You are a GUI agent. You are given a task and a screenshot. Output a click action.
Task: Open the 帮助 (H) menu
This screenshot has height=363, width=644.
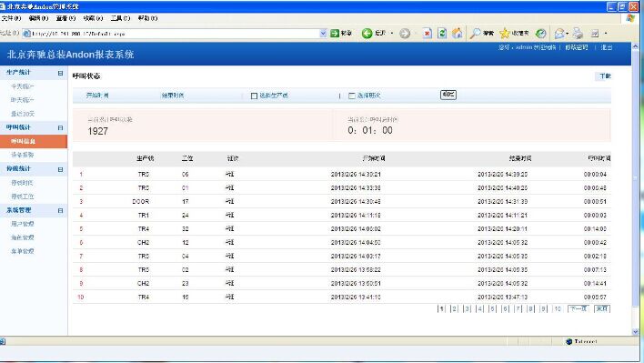pos(147,18)
